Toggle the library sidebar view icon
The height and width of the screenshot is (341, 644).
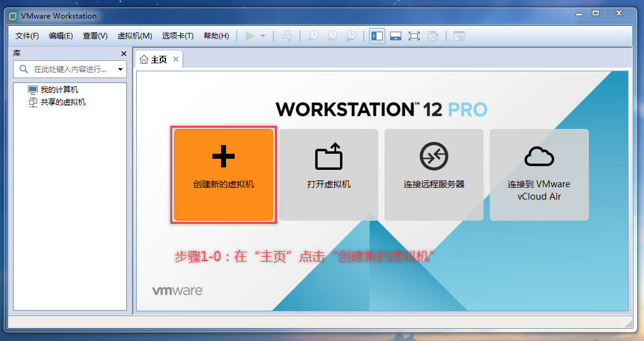tap(377, 36)
